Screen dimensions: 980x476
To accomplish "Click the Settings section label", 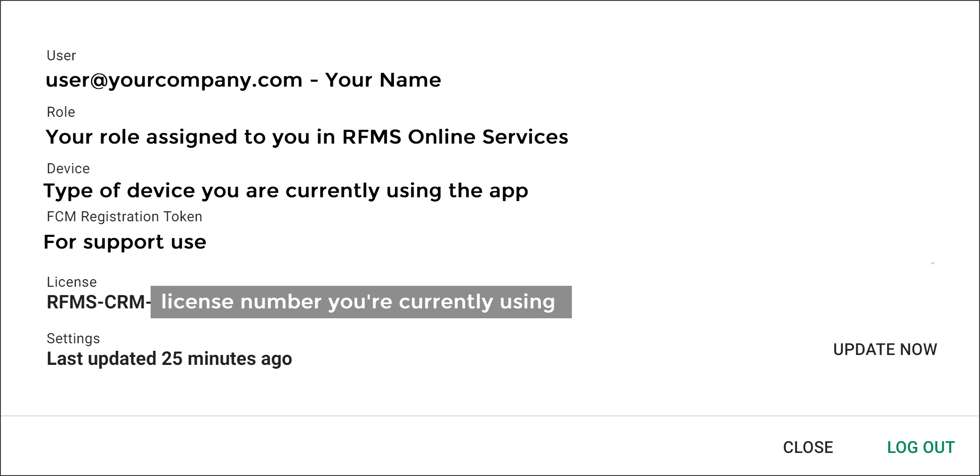I will pyautogui.click(x=73, y=339).
